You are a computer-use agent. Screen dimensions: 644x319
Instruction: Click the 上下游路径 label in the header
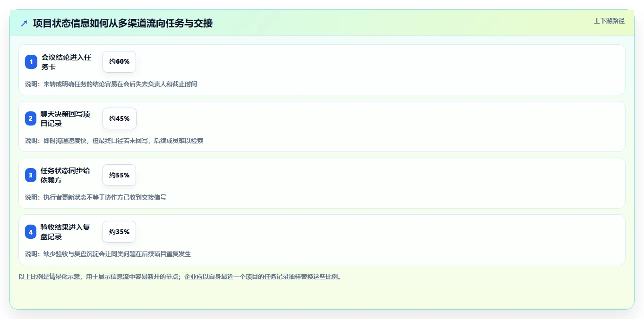(x=609, y=21)
